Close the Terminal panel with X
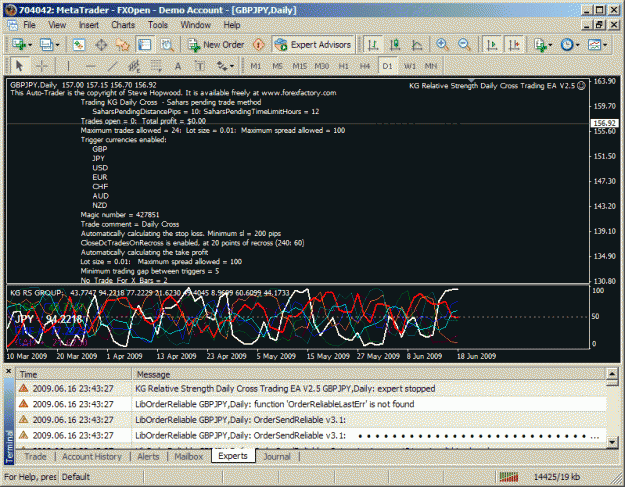625x487 pixels. (8, 371)
